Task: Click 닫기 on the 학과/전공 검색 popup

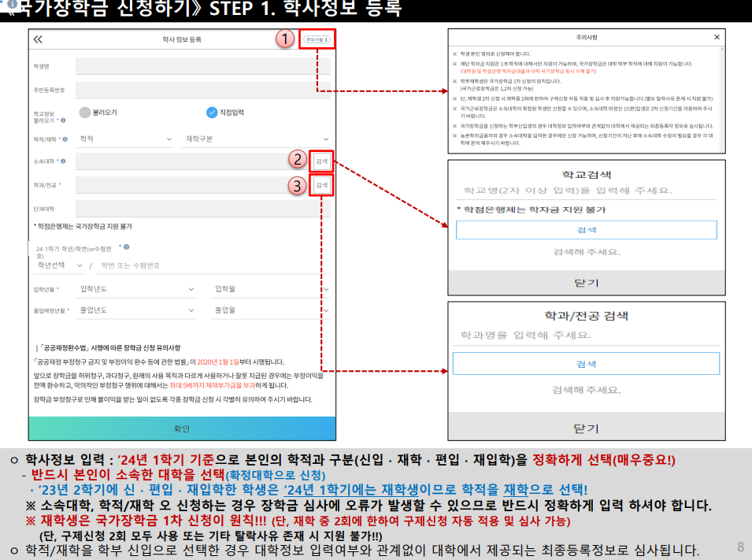Action: pyautogui.click(x=586, y=427)
